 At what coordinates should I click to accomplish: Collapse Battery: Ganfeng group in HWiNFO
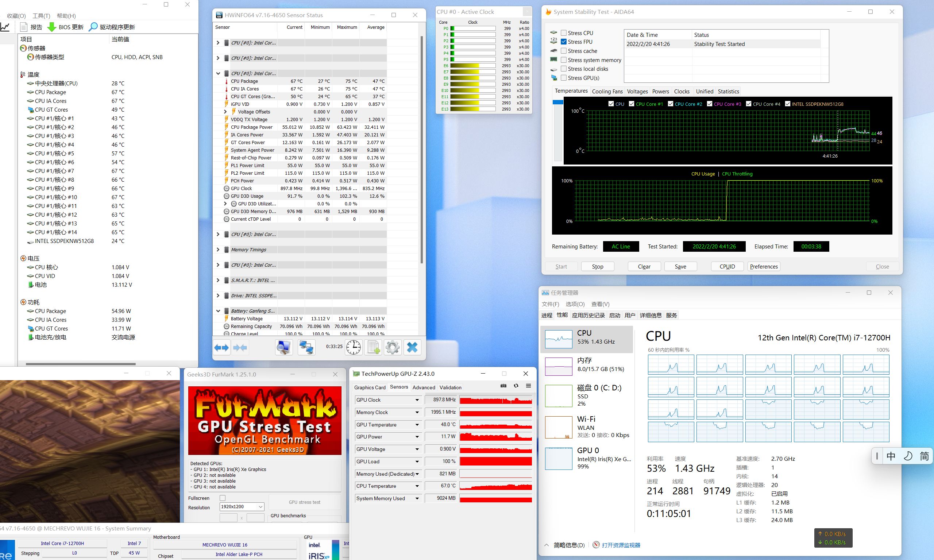pos(218,311)
